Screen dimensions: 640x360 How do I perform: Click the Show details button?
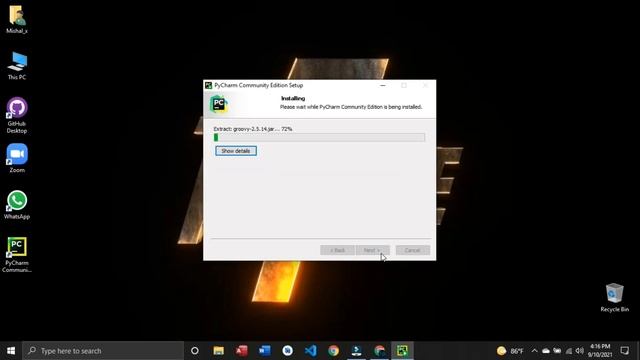coord(236,151)
